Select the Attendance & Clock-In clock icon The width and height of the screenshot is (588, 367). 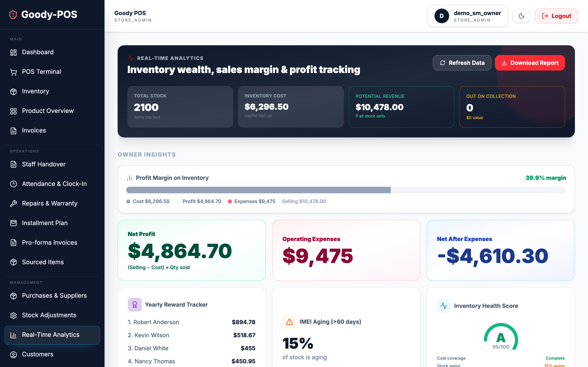(13, 184)
